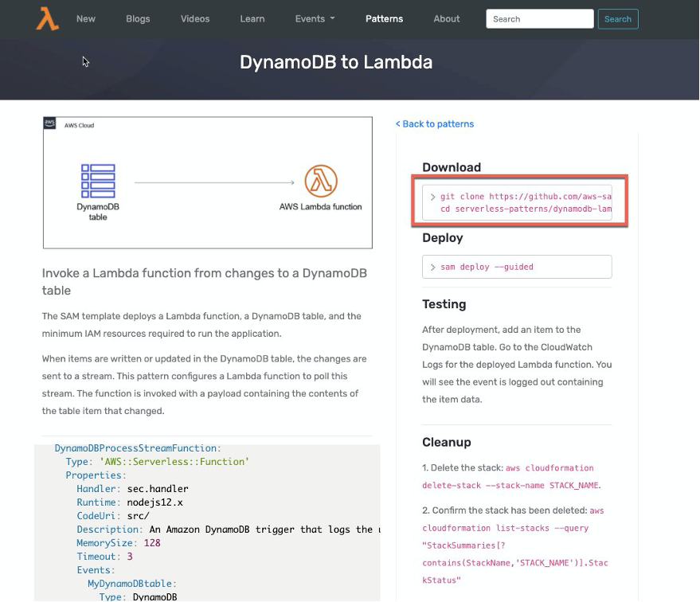Click the DynamoDB to Lambda page title
700x602 pixels.
tap(336, 62)
